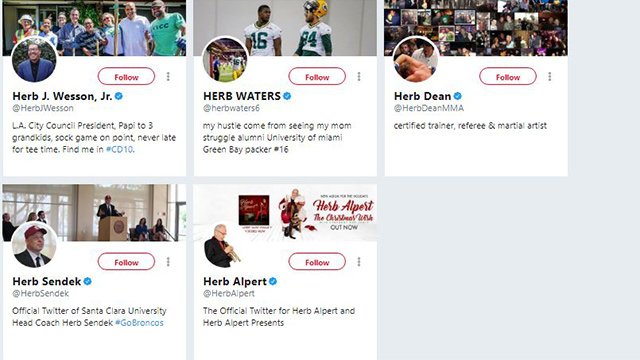Follow Herb J. Wesson, Jr.
This screenshot has height=360, width=640.
point(126,77)
